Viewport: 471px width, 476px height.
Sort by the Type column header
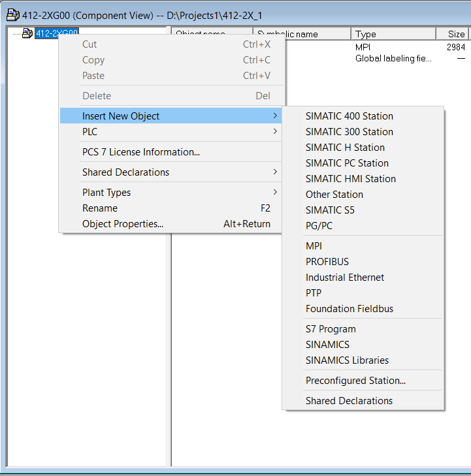point(393,34)
